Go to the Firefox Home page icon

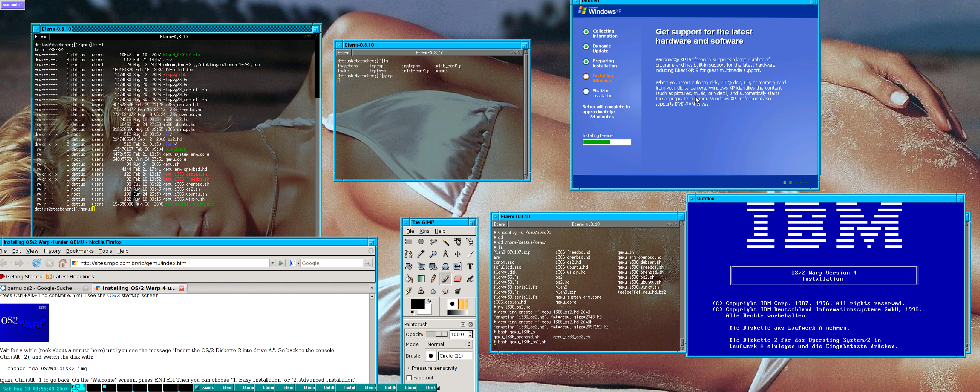[x=63, y=263]
